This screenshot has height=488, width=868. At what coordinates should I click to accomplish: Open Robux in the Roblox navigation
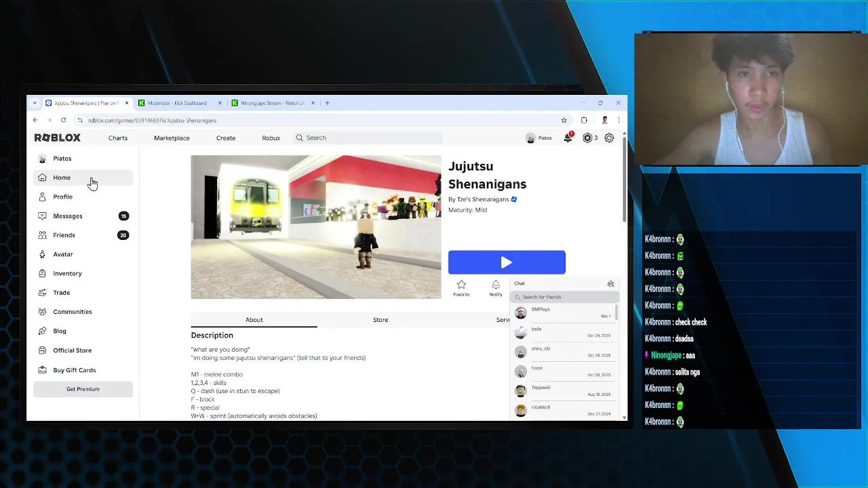(271, 138)
